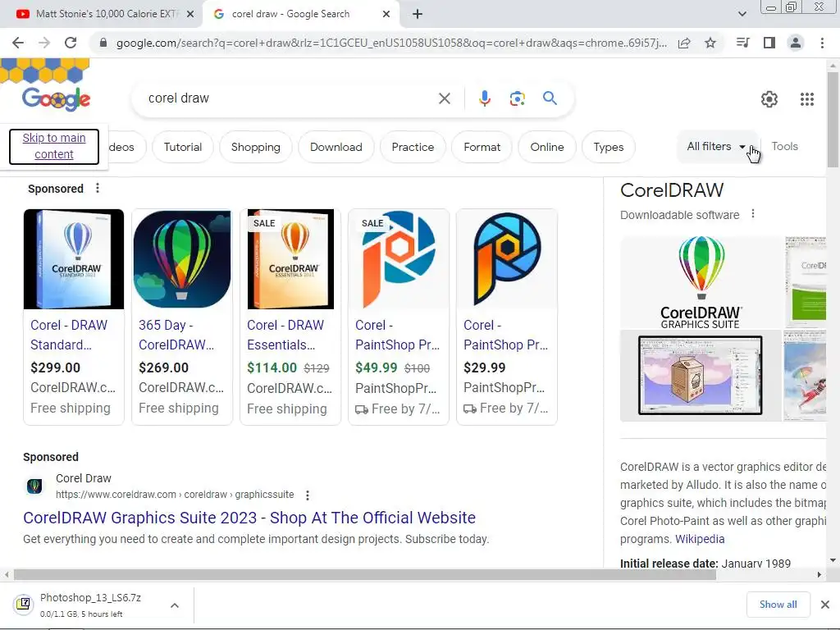The image size is (840, 630).
Task: Clear the search box with the X icon
Action: click(444, 98)
